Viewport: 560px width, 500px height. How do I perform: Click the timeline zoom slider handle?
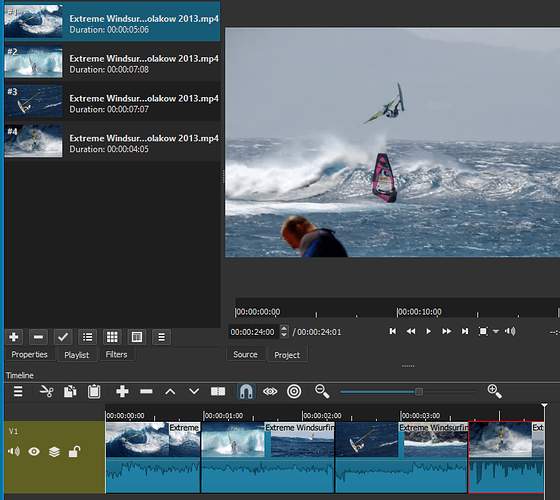(419, 392)
